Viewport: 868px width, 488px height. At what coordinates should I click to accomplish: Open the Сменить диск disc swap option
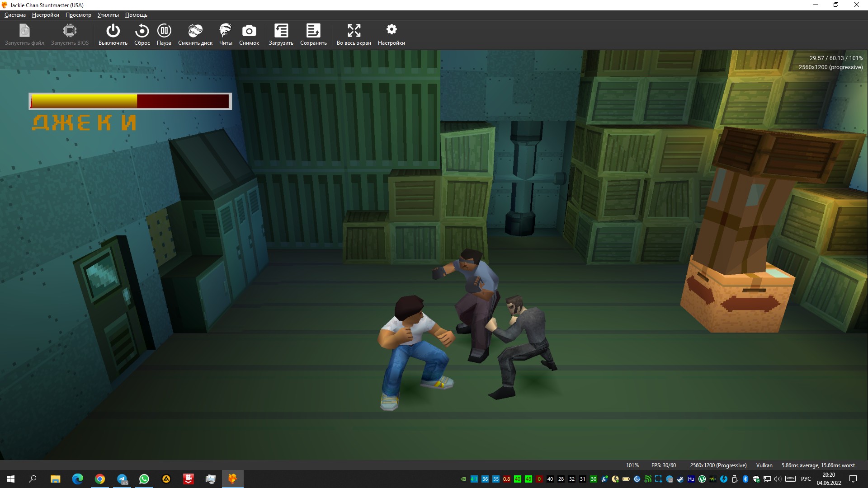click(195, 35)
